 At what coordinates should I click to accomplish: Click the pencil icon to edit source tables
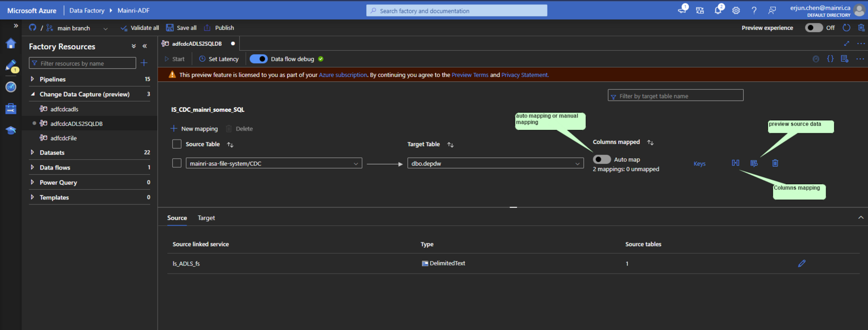click(801, 263)
